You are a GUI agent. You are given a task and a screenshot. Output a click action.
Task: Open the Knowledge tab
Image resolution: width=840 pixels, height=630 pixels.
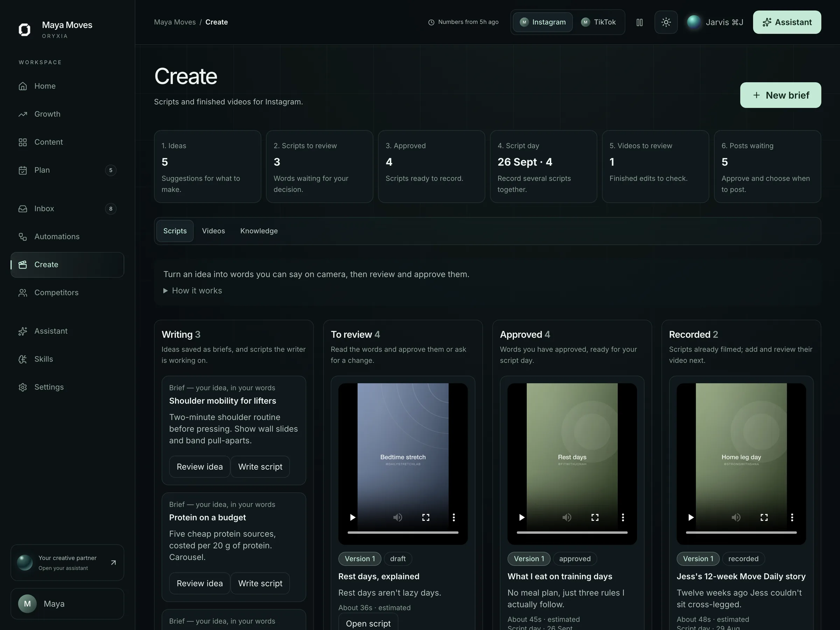click(259, 231)
